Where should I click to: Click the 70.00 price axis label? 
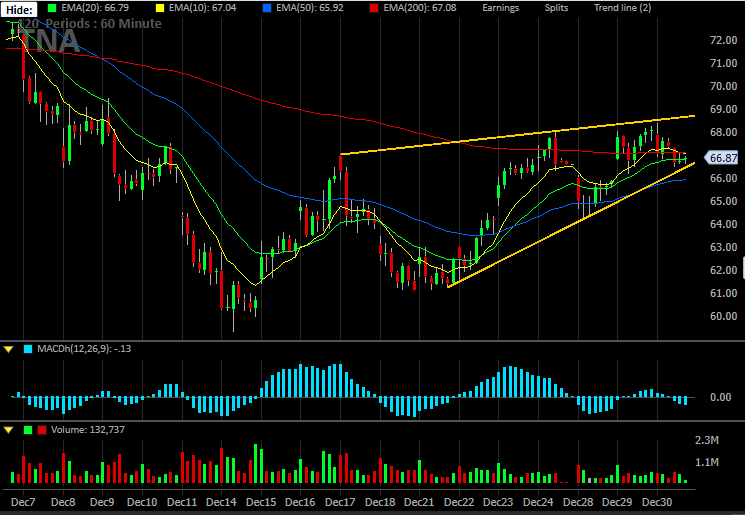724,86
